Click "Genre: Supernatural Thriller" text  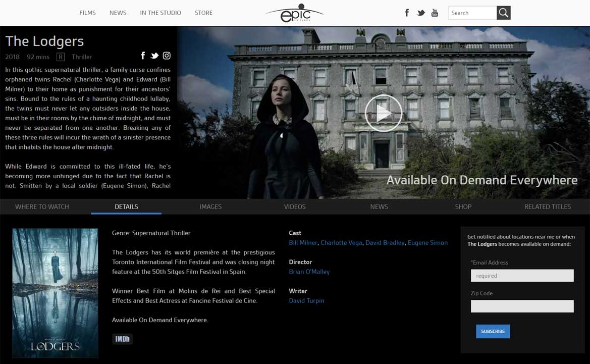click(x=151, y=233)
